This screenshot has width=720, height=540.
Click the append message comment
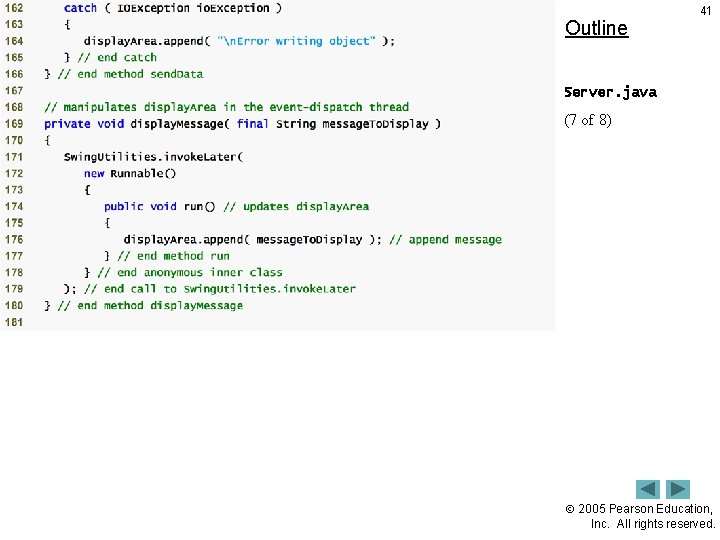[445, 240]
